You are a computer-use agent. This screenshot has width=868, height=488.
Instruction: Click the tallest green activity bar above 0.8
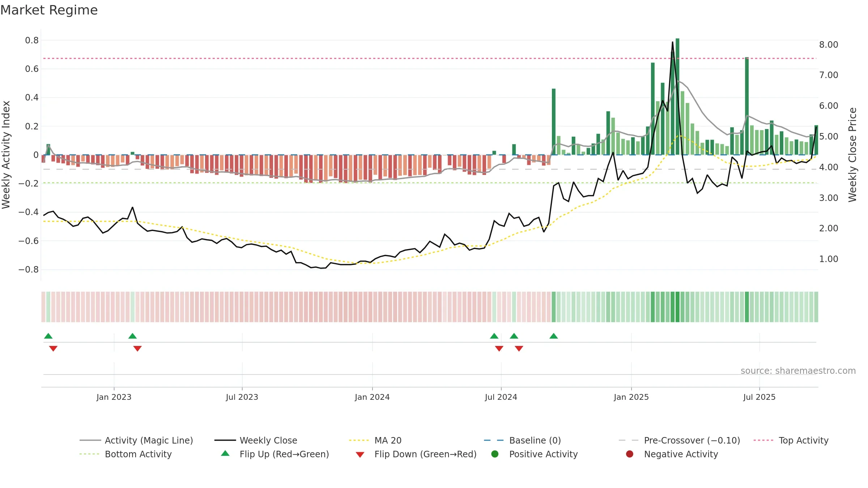(677, 97)
